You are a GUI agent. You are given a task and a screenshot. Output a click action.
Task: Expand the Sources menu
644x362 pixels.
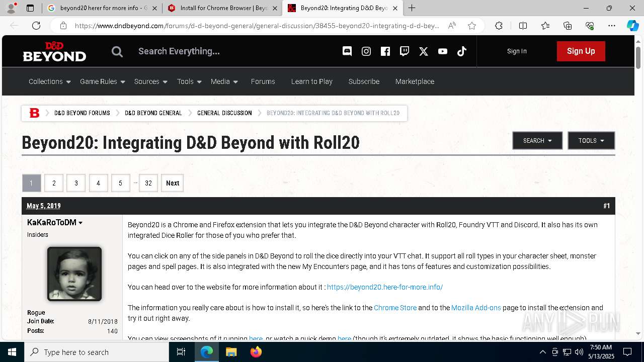(x=151, y=81)
